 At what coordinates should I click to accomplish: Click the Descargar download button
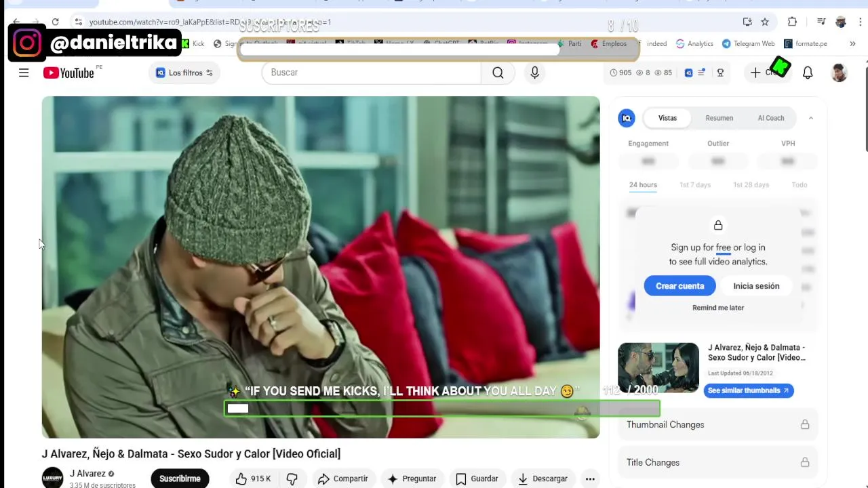click(542, 479)
